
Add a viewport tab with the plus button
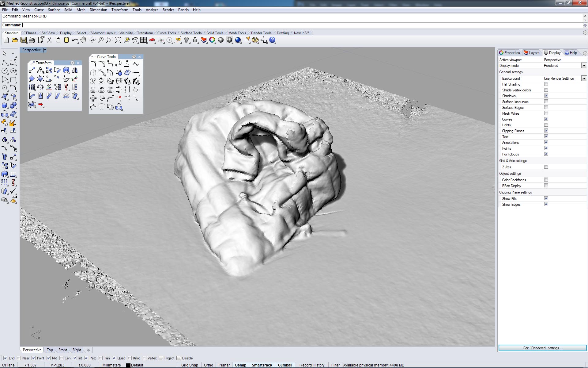pyautogui.click(x=89, y=350)
